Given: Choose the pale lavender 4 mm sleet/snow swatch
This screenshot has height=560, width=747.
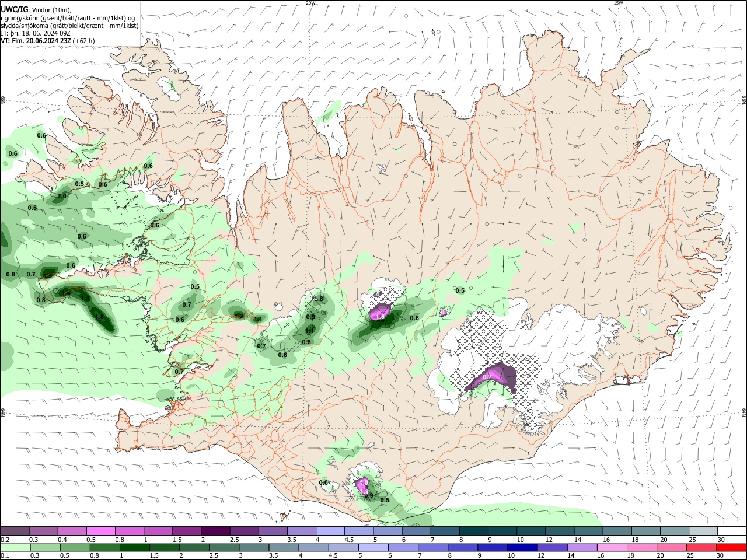Looking at the screenshot, I should (x=330, y=531).
